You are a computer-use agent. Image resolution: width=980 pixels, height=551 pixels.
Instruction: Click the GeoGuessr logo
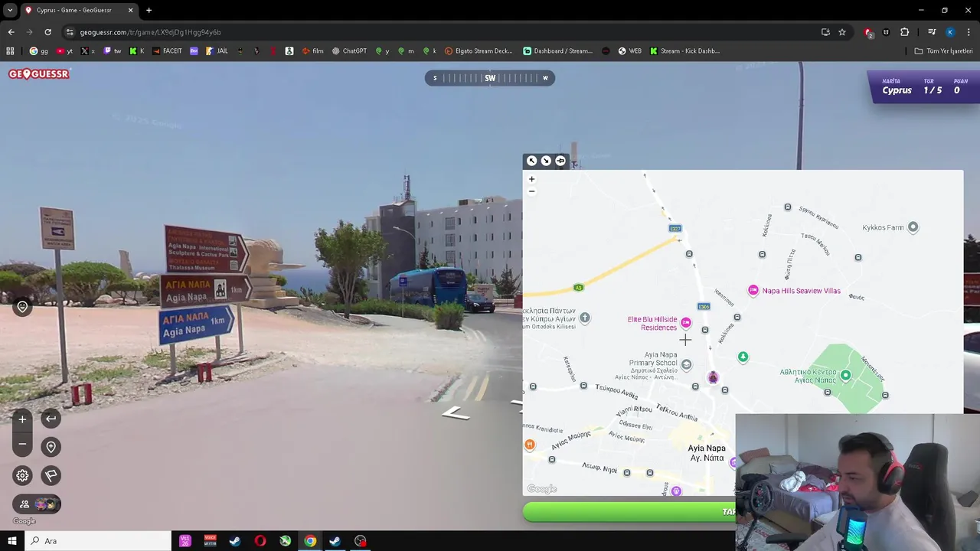pyautogui.click(x=39, y=74)
